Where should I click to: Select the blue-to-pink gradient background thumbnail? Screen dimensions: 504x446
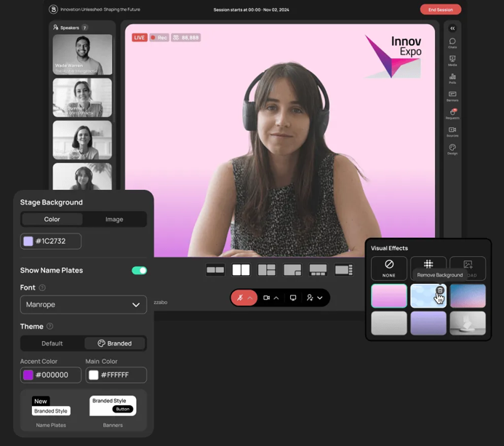point(468,296)
